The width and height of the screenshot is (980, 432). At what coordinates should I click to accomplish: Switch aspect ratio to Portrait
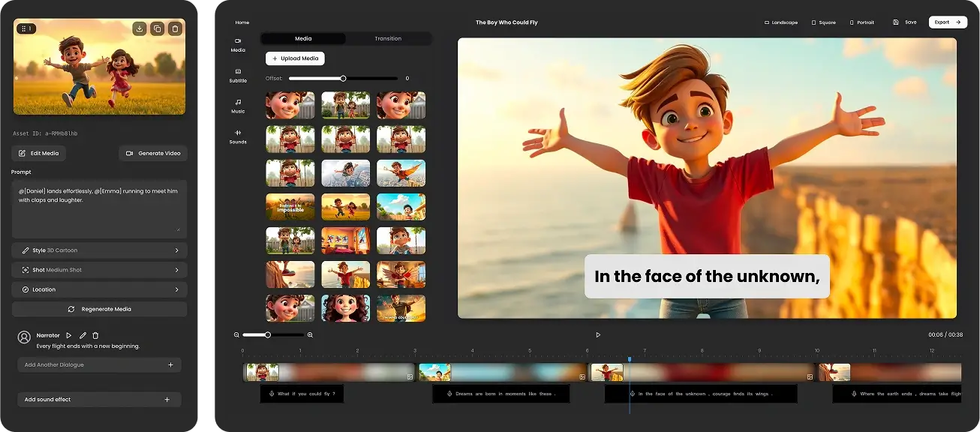point(861,22)
